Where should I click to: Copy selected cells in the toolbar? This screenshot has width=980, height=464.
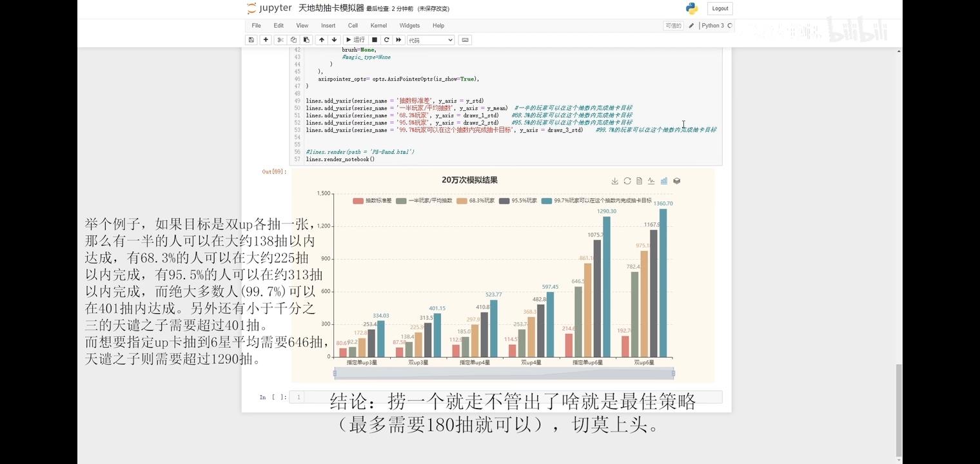coord(293,40)
